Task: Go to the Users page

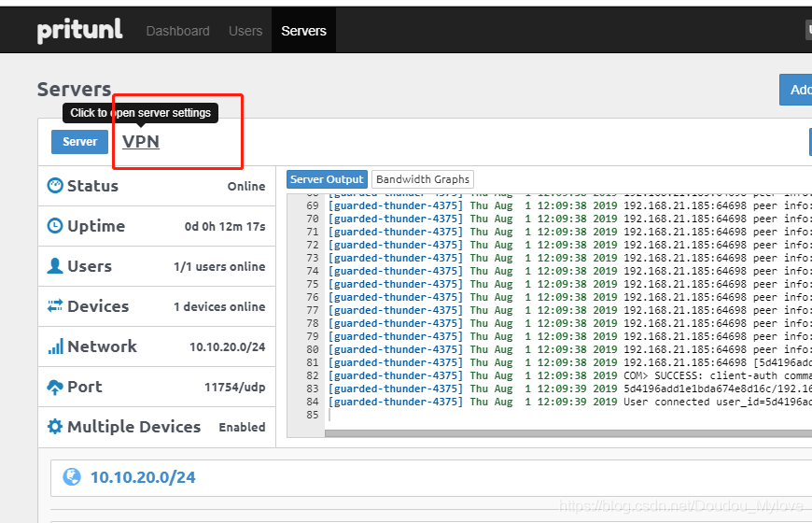Action: click(245, 31)
